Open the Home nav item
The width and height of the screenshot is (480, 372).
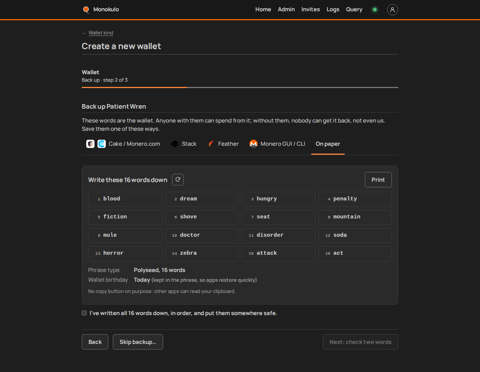point(263,9)
